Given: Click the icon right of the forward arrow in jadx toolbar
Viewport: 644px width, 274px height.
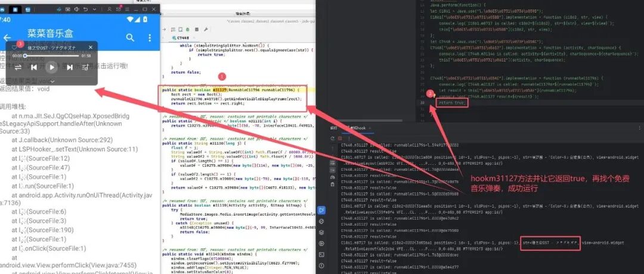Looking at the screenshot, I should click(x=174, y=30).
